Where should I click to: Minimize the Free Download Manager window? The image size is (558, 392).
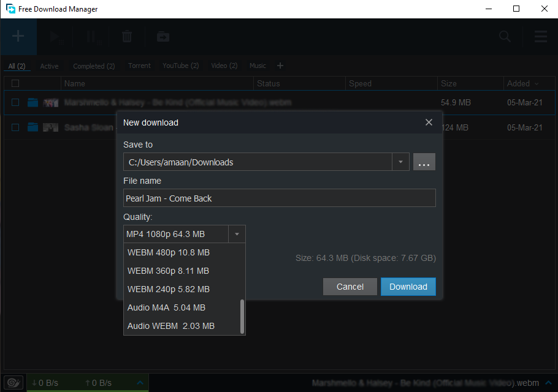click(489, 9)
